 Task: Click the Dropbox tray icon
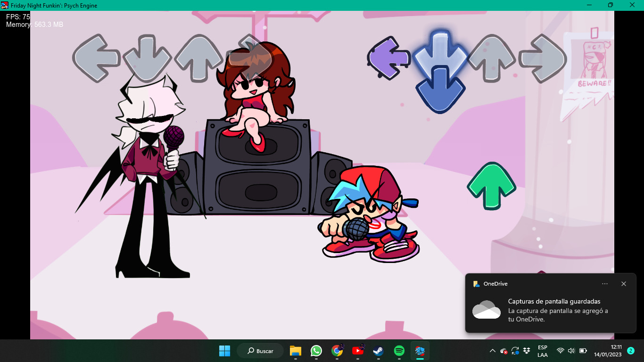tap(527, 351)
